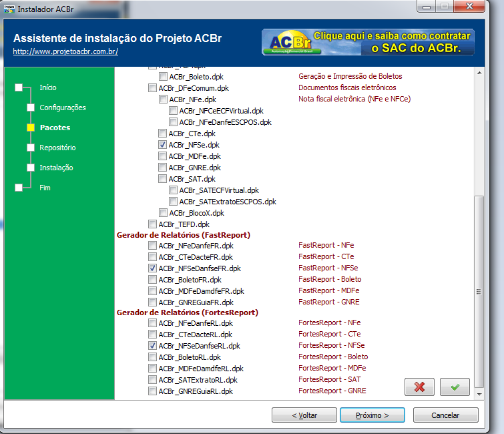Select the ACBr_SAT.dpk checkbox
Viewport: 504px width, 434px height.
click(x=162, y=179)
